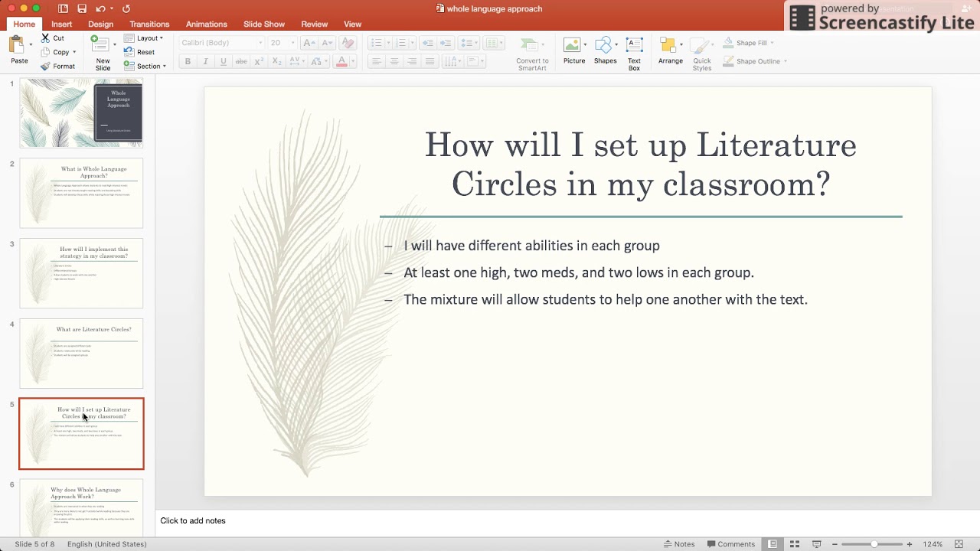
Task: Click Convert to SmartArt
Action: point(532,54)
